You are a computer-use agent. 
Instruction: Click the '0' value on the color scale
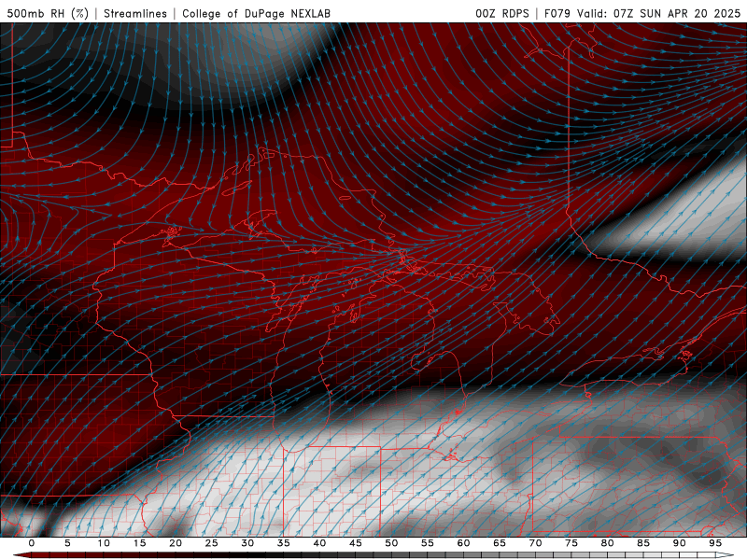click(x=32, y=543)
